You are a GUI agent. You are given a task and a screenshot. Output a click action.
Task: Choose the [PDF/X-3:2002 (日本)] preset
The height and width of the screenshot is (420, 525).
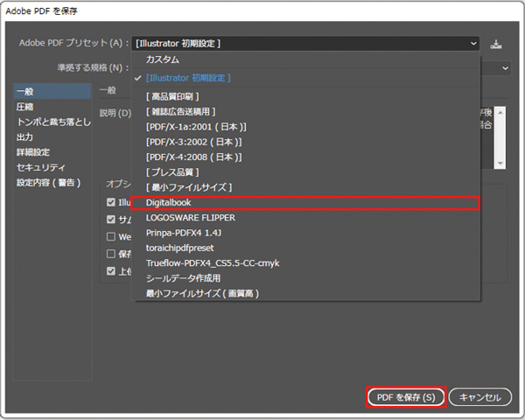tap(306, 142)
